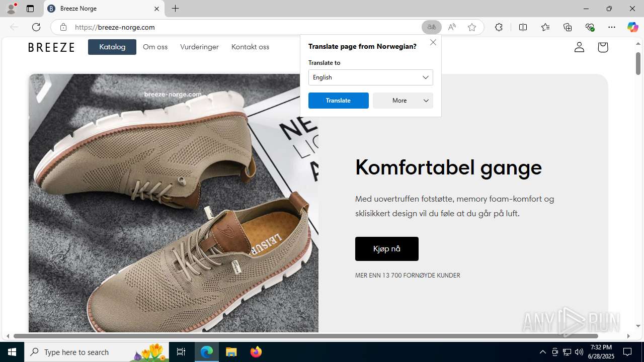This screenshot has width=644, height=362.
Task: Open the Extensions puzzle icon
Action: point(499,27)
